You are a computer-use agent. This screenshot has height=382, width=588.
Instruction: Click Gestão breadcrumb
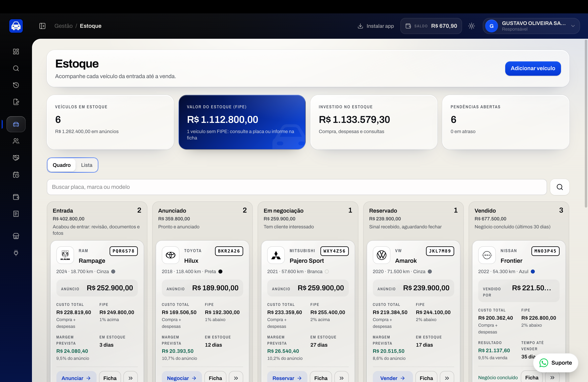pos(63,26)
